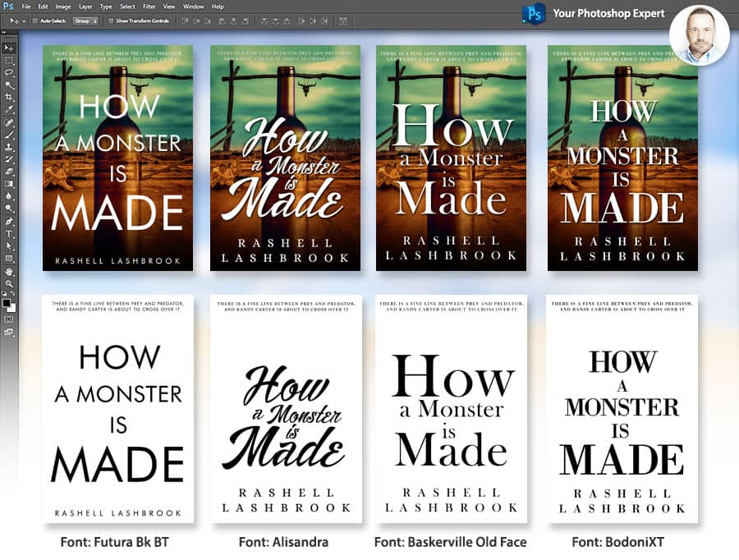Viewport: 739px width, 560px height.
Task: Activate the Horizontal Type tool
Action: coord(10,234)
